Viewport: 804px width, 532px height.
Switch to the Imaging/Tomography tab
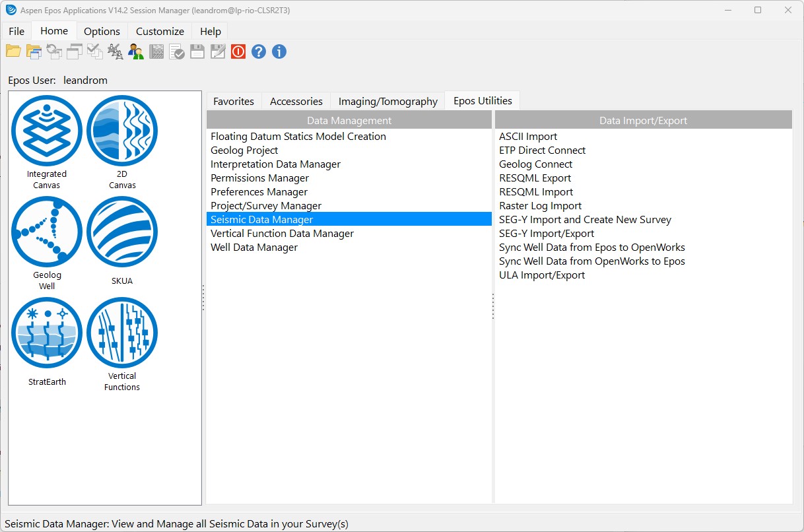coord(387,101)
